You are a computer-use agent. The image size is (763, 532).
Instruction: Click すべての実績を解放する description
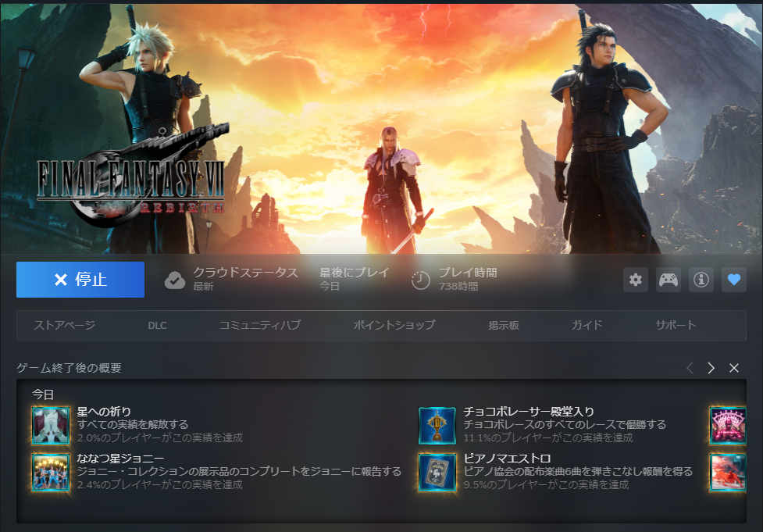132,424
